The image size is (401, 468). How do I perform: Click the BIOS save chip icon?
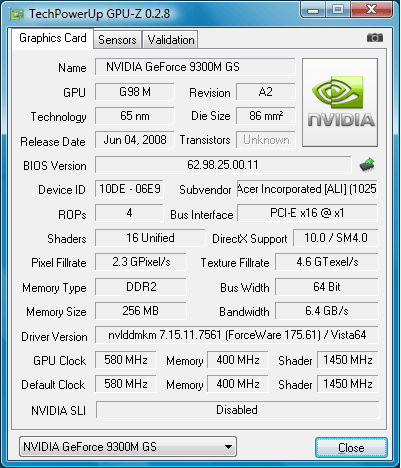367,165
